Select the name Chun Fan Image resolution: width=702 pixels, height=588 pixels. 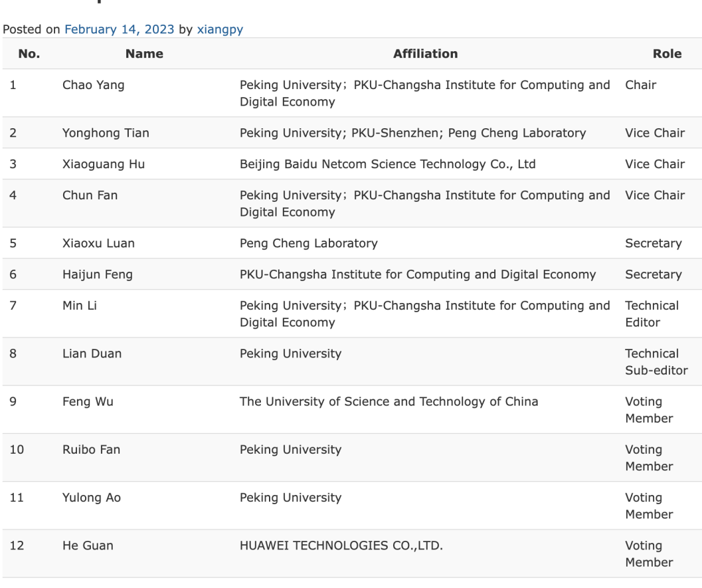pos(90,195)
